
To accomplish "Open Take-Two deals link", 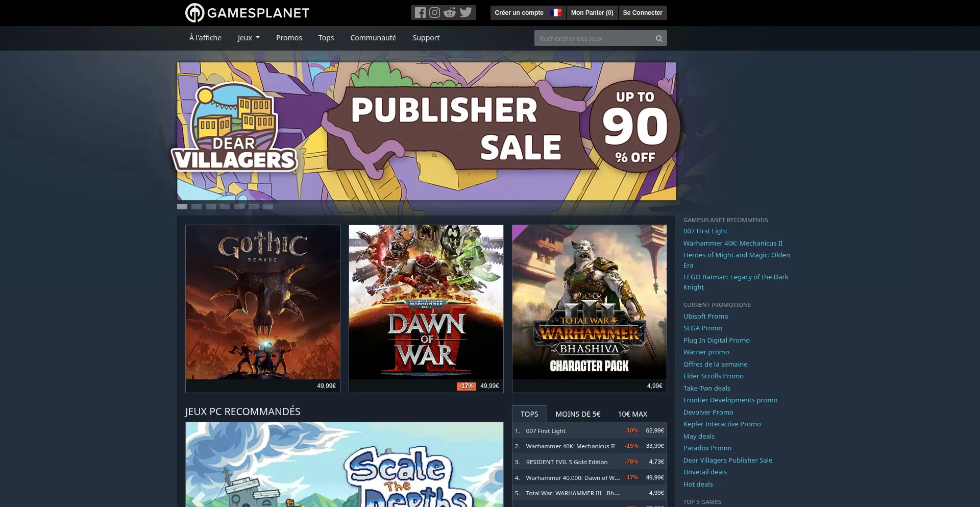I will tap(707, 389).
